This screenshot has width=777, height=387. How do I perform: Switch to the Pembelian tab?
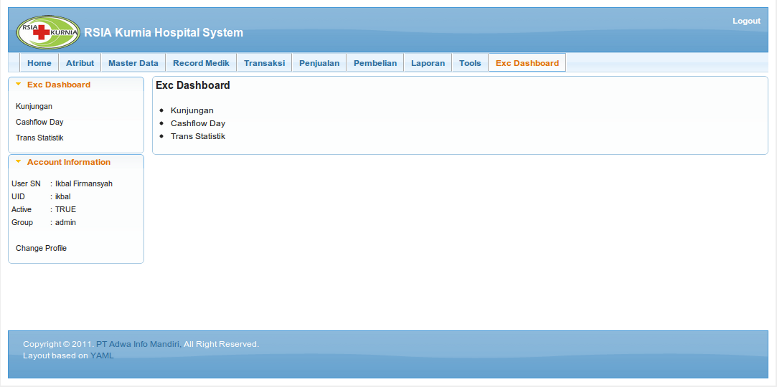375,63
